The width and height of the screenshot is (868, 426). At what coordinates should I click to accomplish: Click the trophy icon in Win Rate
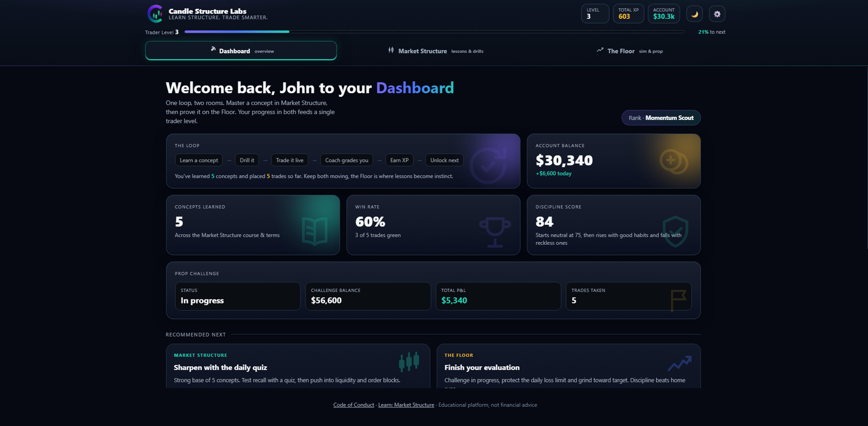(495, 232)
